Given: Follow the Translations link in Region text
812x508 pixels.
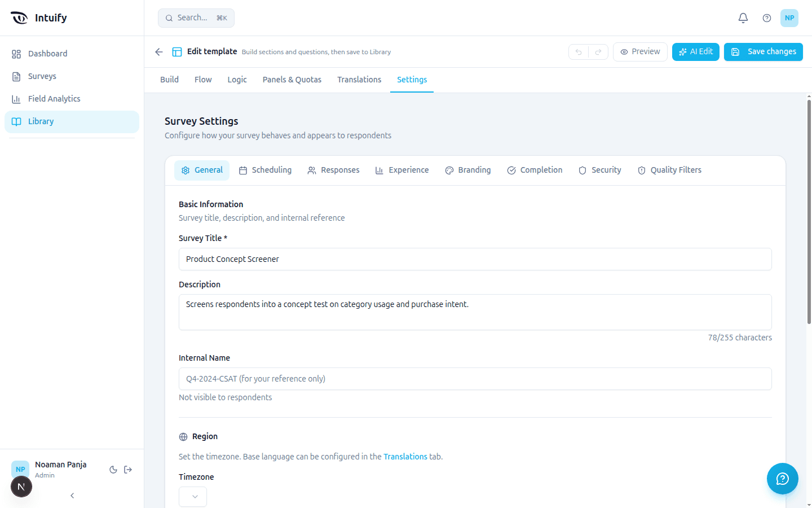Looking at the screenshot, I should coord(405,457).
